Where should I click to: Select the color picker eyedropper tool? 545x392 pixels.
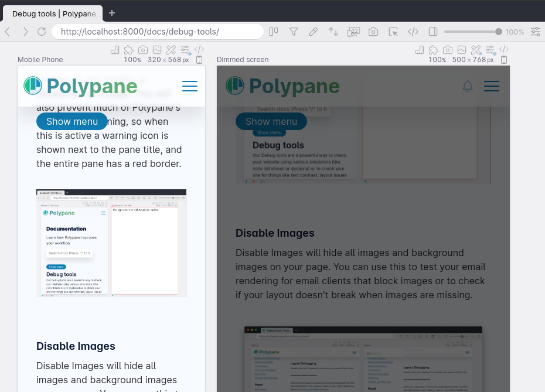click(313, 32)
